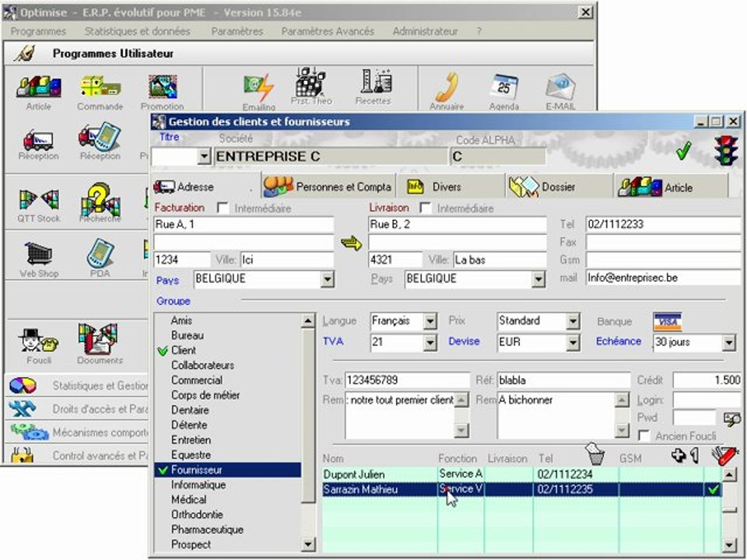Open the Titre dropdown
Image resolution: width=747 pixels, height=560 pixels.
click(x=204, y=156)
